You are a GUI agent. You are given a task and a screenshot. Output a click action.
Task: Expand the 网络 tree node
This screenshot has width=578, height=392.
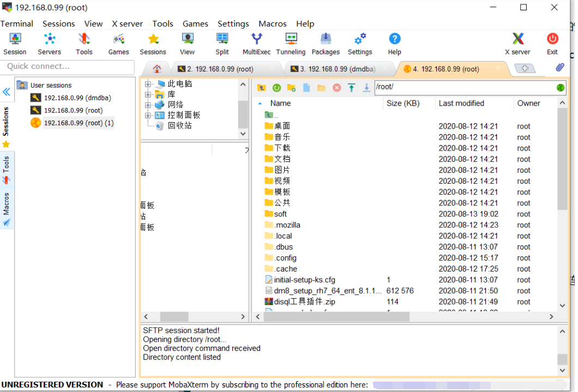point(148,105)
